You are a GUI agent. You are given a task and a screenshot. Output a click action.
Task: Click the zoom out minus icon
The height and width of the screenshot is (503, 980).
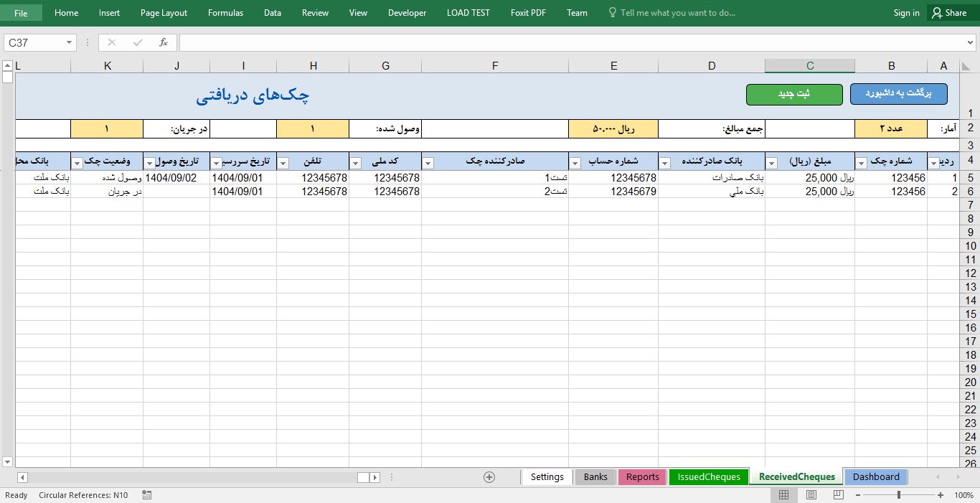click(857, 495)
